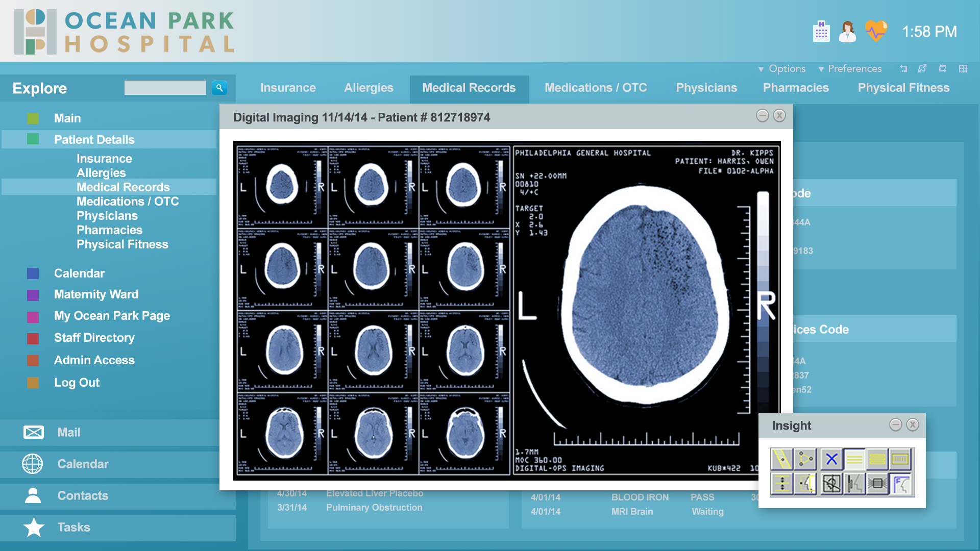Open the Preferences dropdown
Image resolution: width=980 pixels, height=551 pixels.
pos(850,68)
